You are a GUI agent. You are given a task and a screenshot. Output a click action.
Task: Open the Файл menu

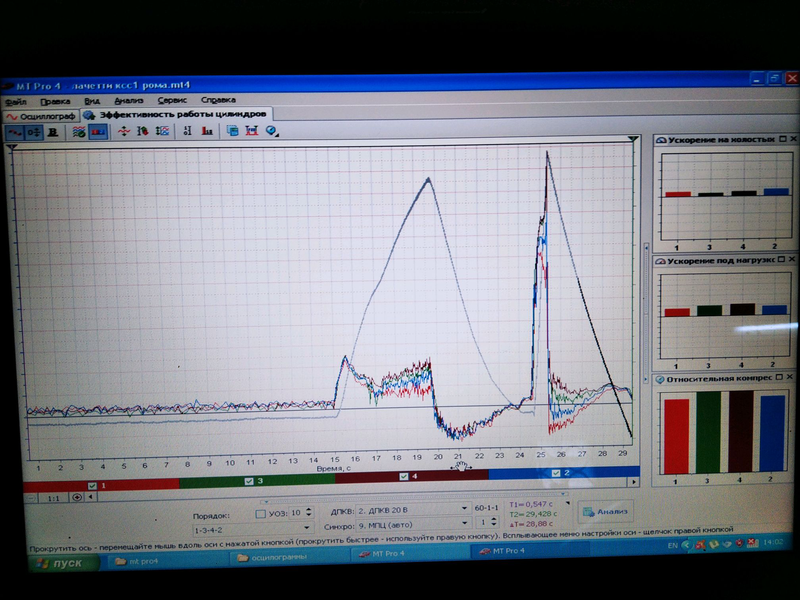15,102
